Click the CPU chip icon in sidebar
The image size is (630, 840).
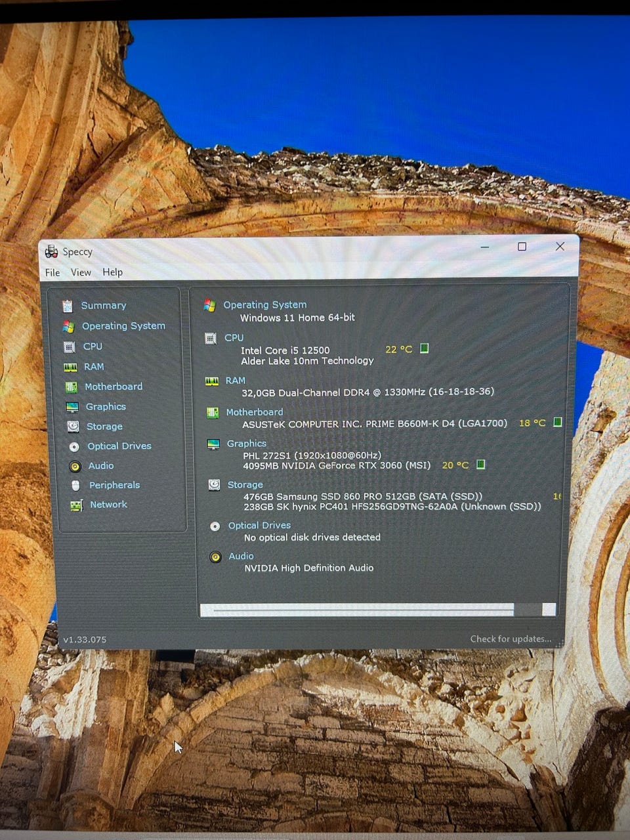pos(69,346)
